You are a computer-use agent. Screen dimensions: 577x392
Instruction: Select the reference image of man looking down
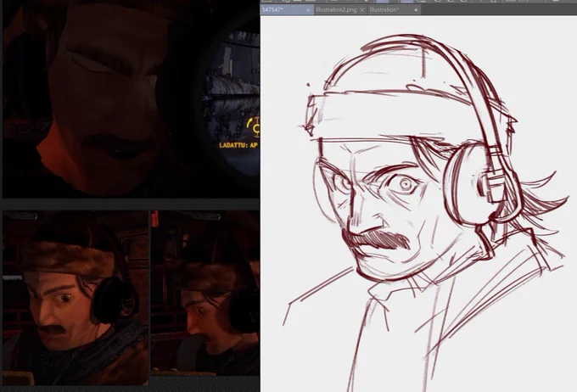coord(205,294)
